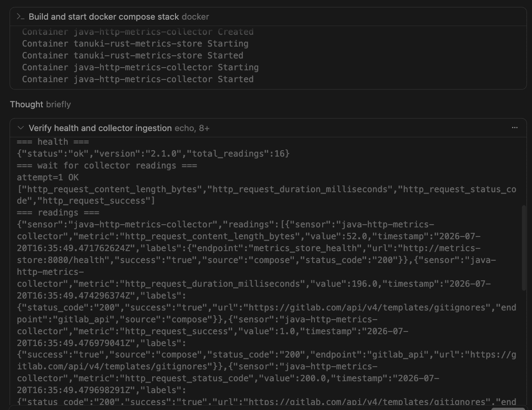Click the 'attempt=1 OK' line

[48, 178]
